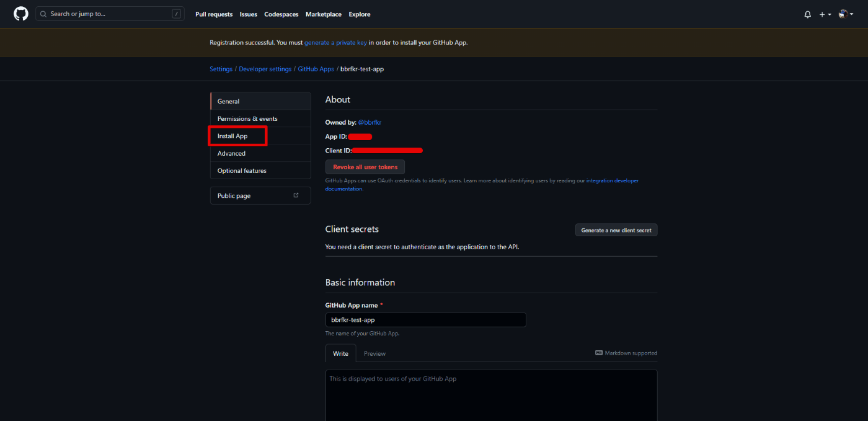Click Generate a new client secret
Viewport: 868px width, 421px height.
[616, 230]
